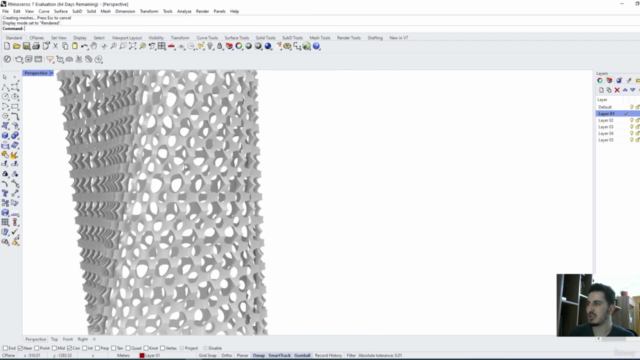Screen dimensions: 640x360
Task: Toggle Ortho in status bar
Action: click(x=227, y=356)
